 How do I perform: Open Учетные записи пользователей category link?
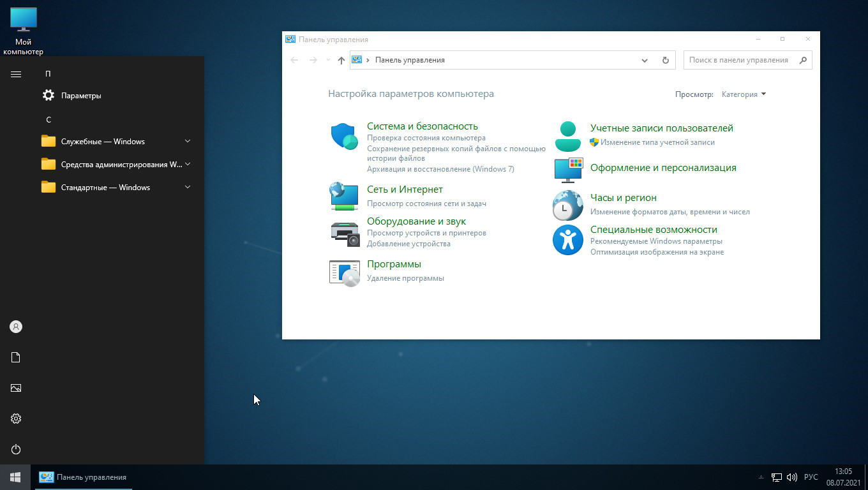coord(662,128)
